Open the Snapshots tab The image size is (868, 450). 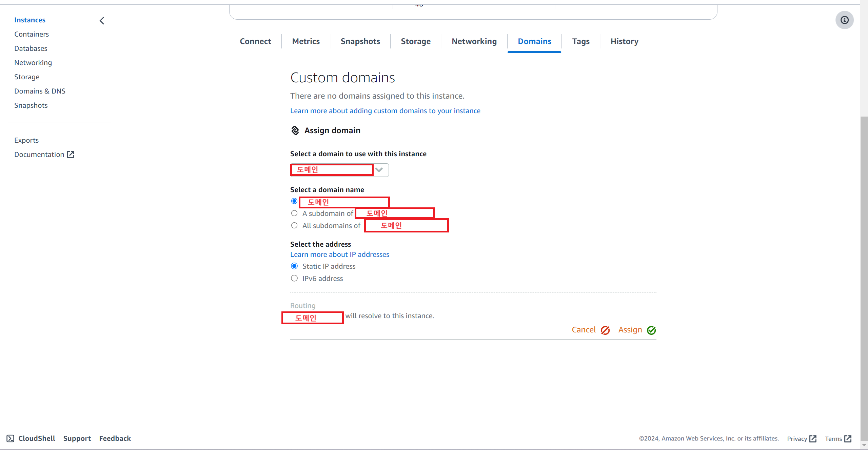[x=360, y=41]
